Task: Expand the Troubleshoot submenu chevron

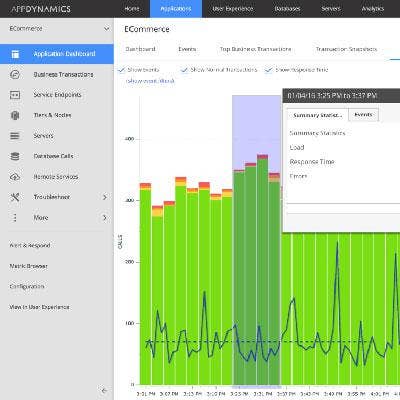Action: 105,197
